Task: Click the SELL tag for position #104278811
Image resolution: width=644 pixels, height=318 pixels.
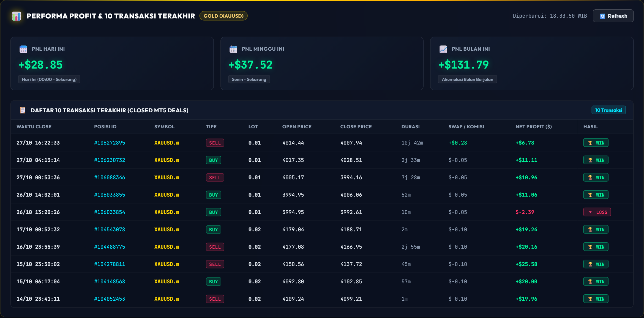Action: pyautogui.click(x=215, y=264)
